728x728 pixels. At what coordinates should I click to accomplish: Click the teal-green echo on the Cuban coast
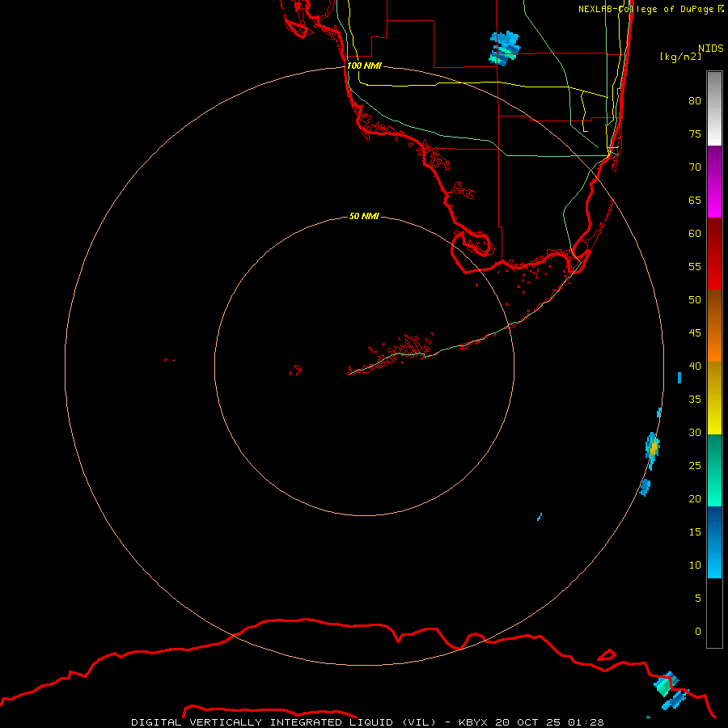[665, 686]
